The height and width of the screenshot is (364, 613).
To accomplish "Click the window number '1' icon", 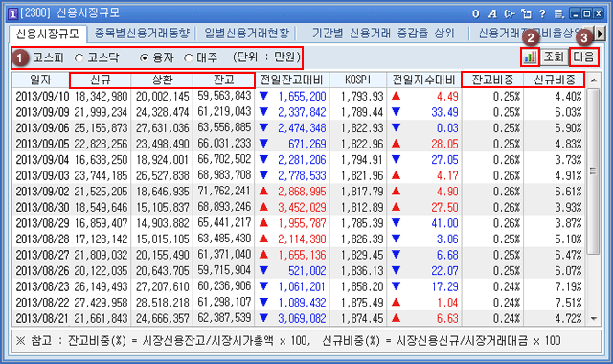I will tap(12, 14).
